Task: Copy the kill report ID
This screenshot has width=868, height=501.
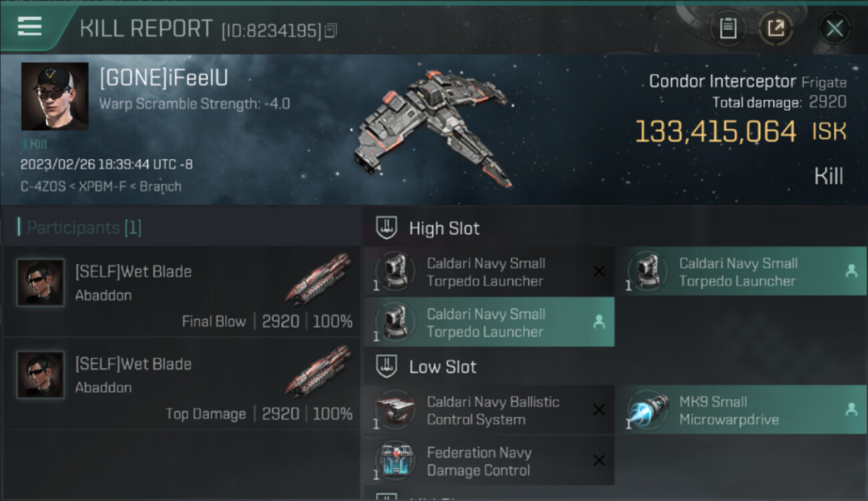Action: click(x=331, y=30)
